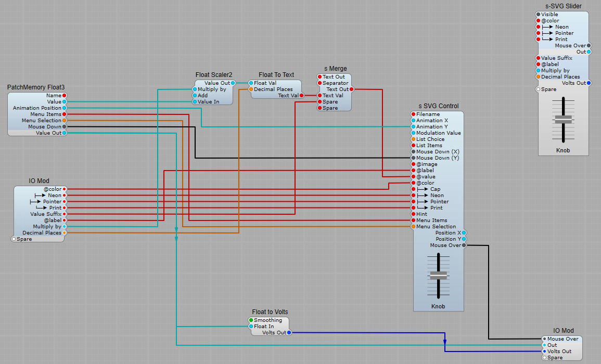Click the List Choice input on s SVG Control
This screenshot has width=601, height=364.
coord(413,139)
